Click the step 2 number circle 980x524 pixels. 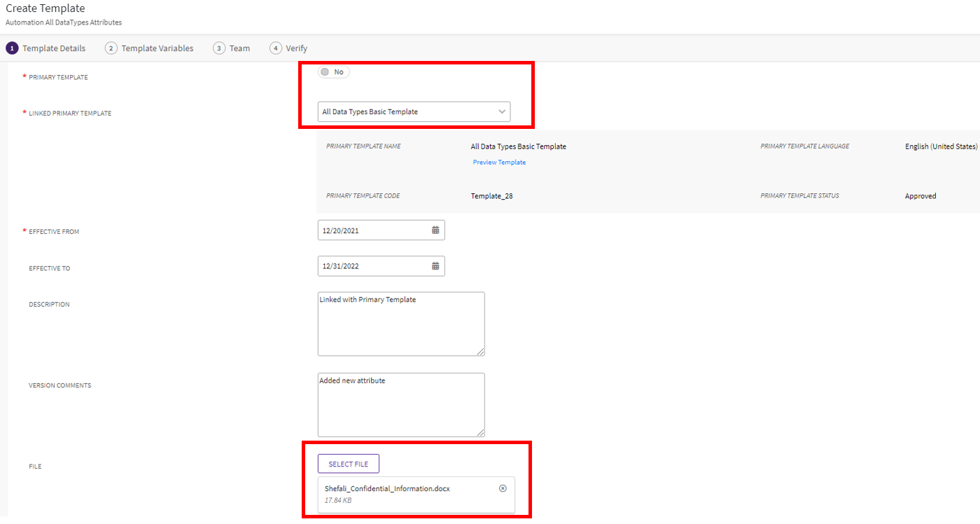[111, 48]
